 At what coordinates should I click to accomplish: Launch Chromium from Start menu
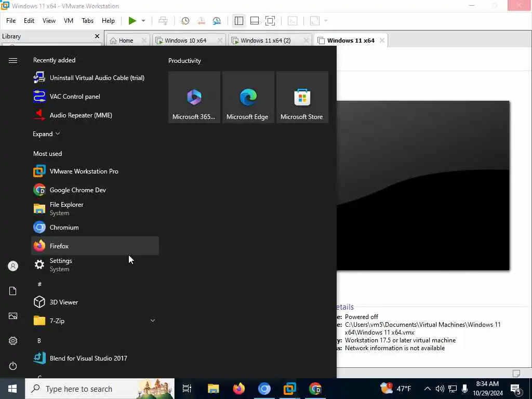tap(95, 227)
